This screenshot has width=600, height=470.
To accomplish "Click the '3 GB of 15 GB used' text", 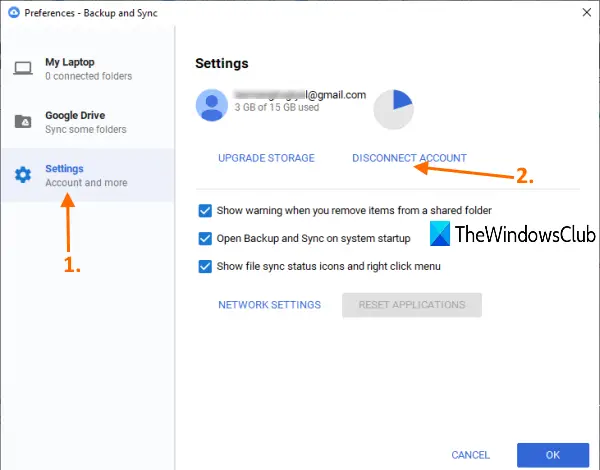I will pos(277,107).
